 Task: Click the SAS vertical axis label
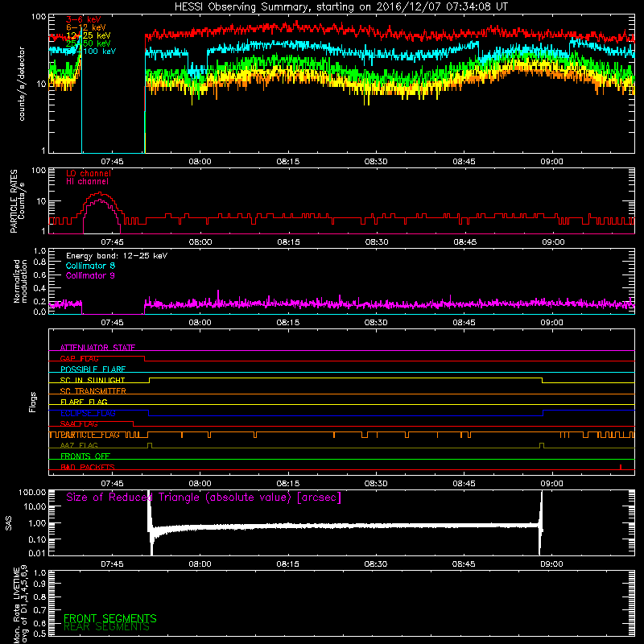click(x=8, y=523)
